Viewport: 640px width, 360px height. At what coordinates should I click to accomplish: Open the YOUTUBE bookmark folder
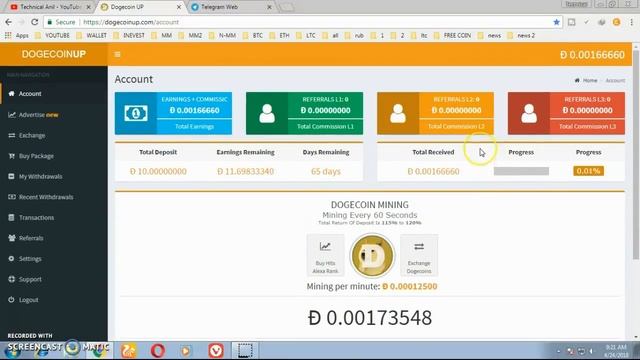(53, 36)
